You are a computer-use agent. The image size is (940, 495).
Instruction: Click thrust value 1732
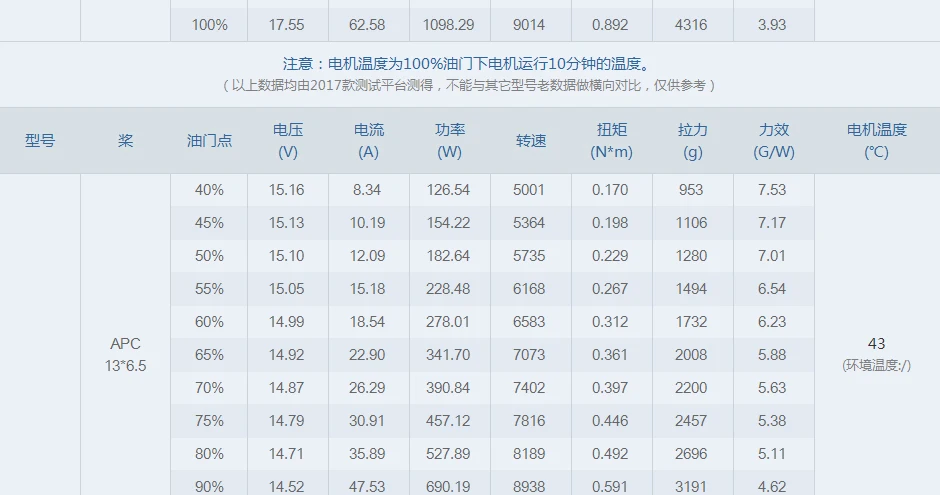691,322
